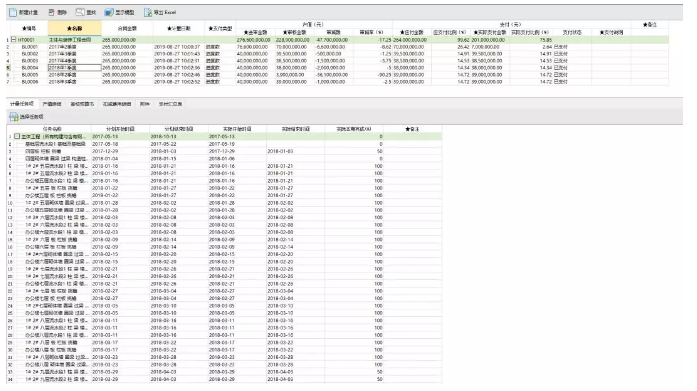697x391 pixels.
Task: Collapse the HT0001 contract row
Action: pos(13,40)
